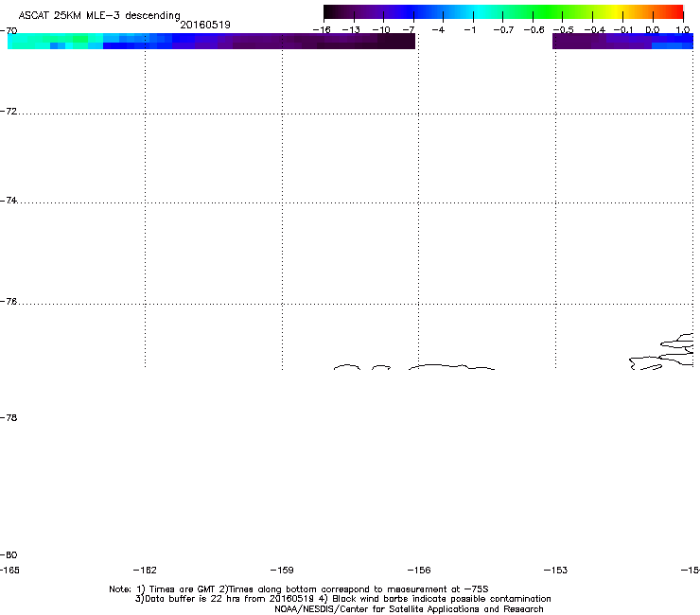
Task: Click the longitude label -162
Action: click(x=145, y=570)
